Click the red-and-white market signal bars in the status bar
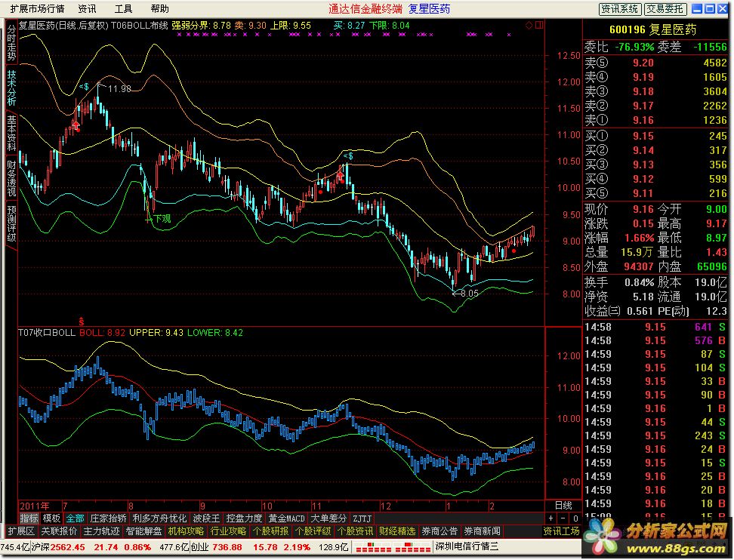This screenshot has height=560, width=734. pyautogui.click(x=392, y=547)
